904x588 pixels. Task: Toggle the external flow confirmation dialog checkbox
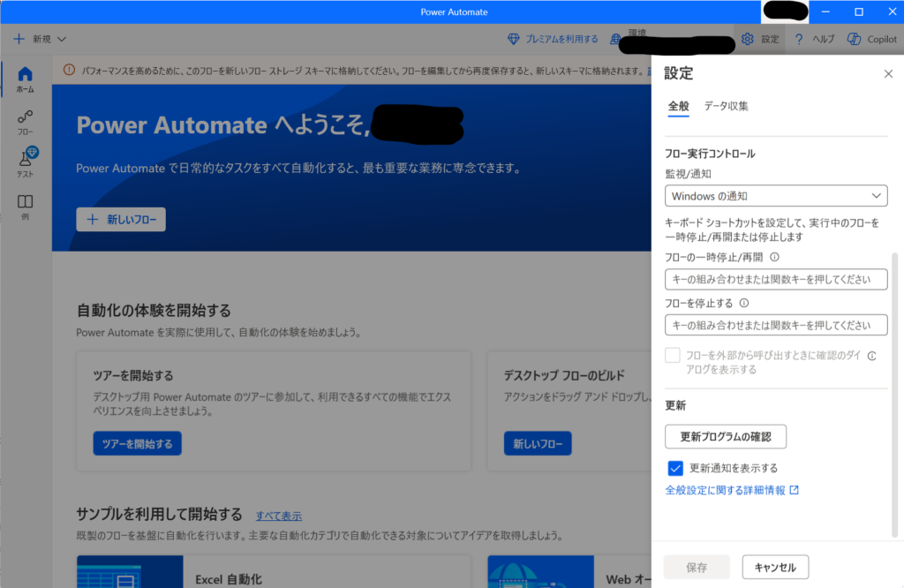point(673,356)
